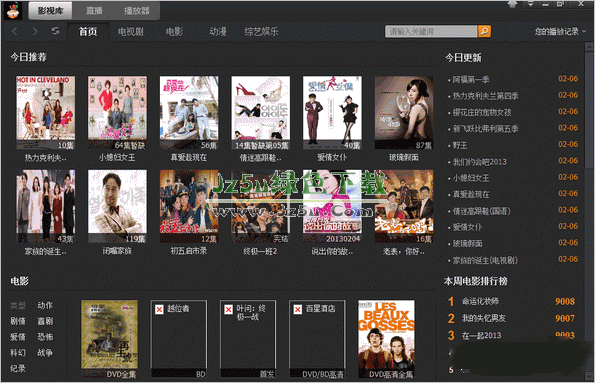
Task: Open the 真爱趁现在 poster thumbnail
Action: tap(189, 112)
